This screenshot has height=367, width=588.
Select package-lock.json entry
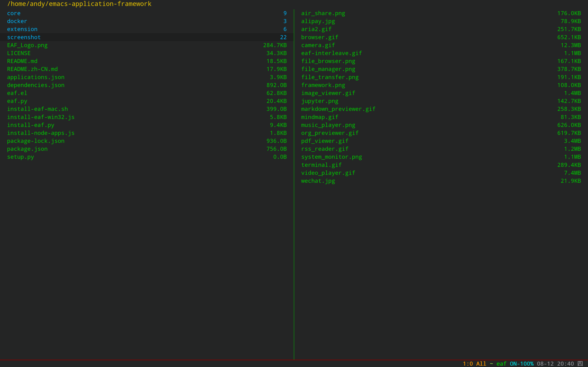coord(36,141)
